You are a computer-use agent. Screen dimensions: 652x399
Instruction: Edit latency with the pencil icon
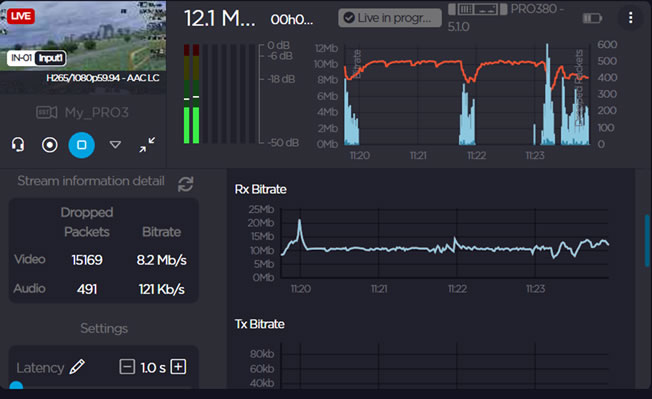(x=77, y=367)
